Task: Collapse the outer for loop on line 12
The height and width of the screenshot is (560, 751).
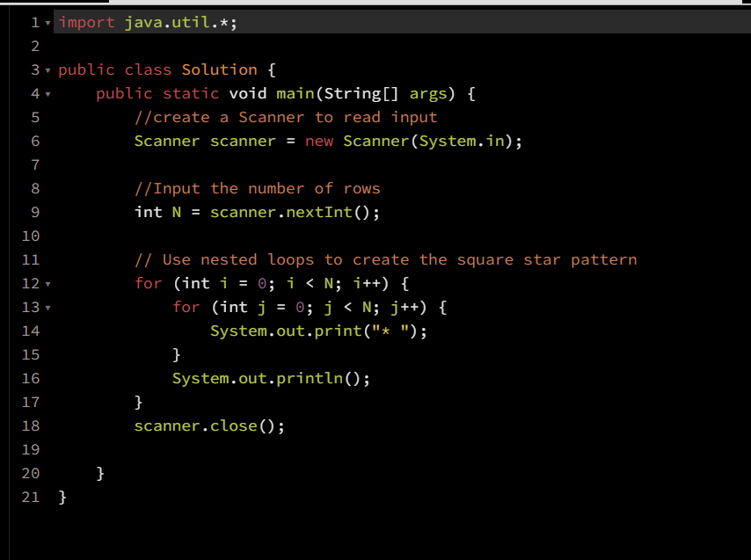Action: (x=46, y=283)
